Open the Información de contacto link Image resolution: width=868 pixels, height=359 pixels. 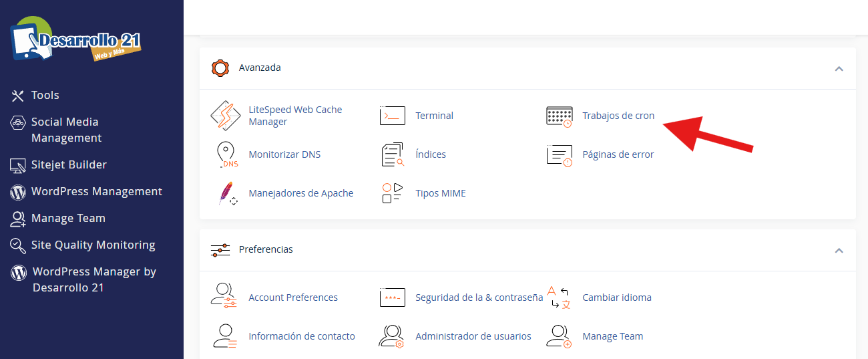(x=301, y=336)
